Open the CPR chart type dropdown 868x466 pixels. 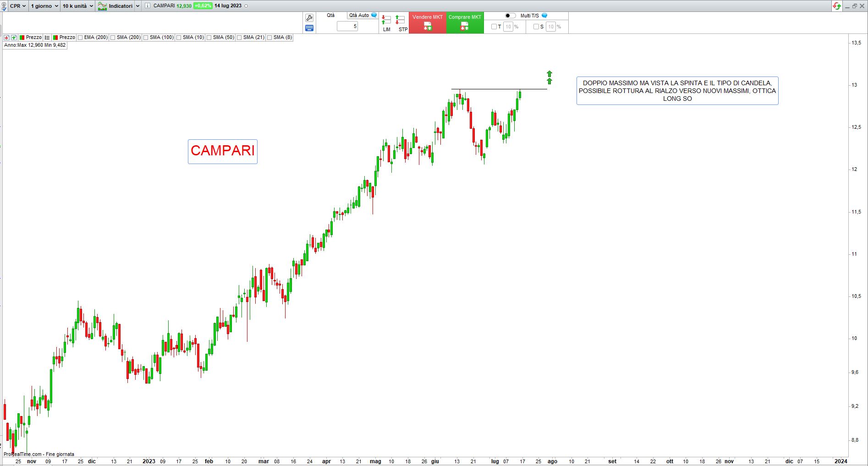[18, 6]
